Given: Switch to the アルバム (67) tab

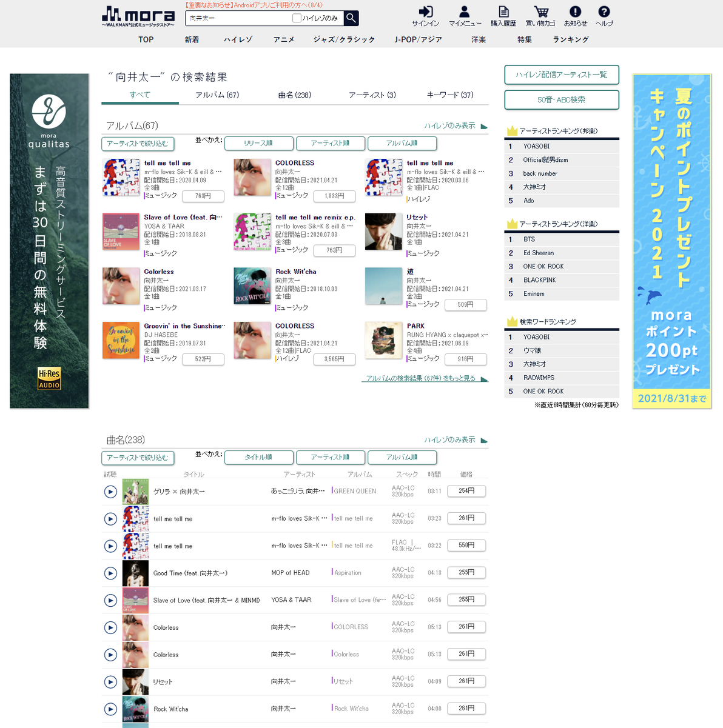Looking at the screenshot, I should point(217,95).
